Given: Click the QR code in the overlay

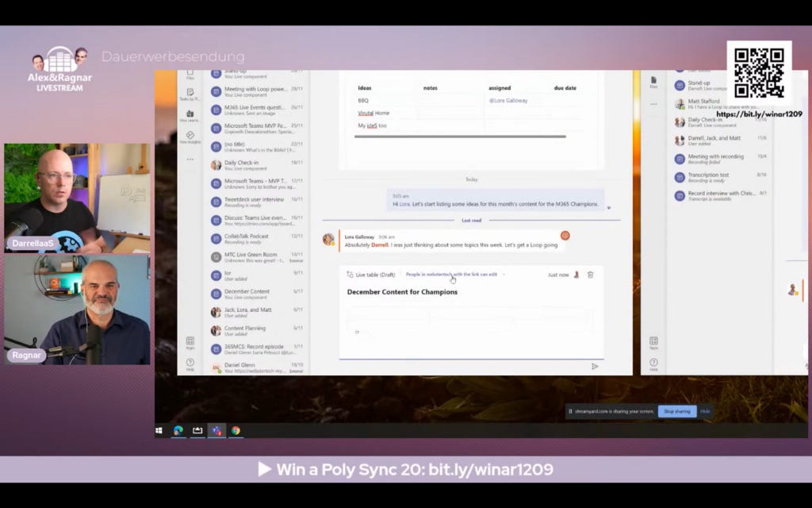Looking at the screenshot, I should (759, 73).
